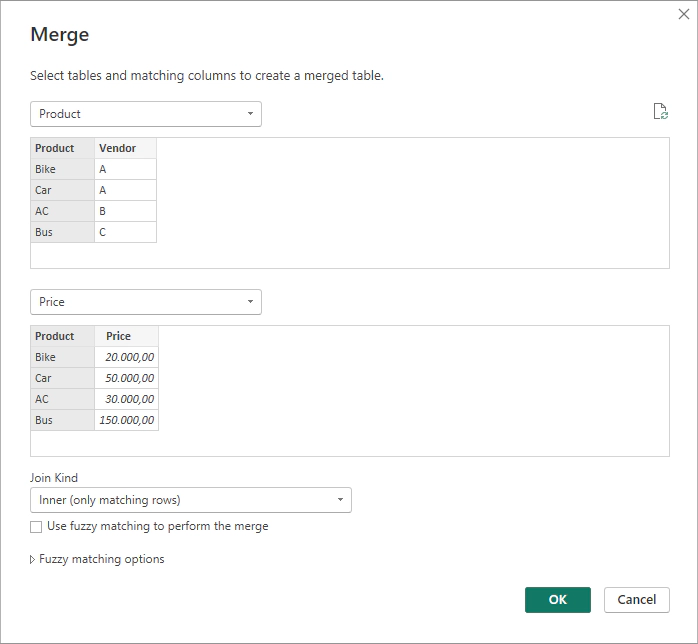Image resolution: width=698 pixels, height=644 pixels.
Task: Select Product column header in Price table
Action: tap(62, 336)
